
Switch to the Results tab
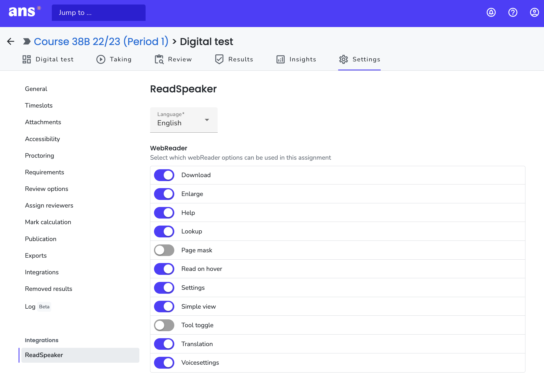coord(234,59)
